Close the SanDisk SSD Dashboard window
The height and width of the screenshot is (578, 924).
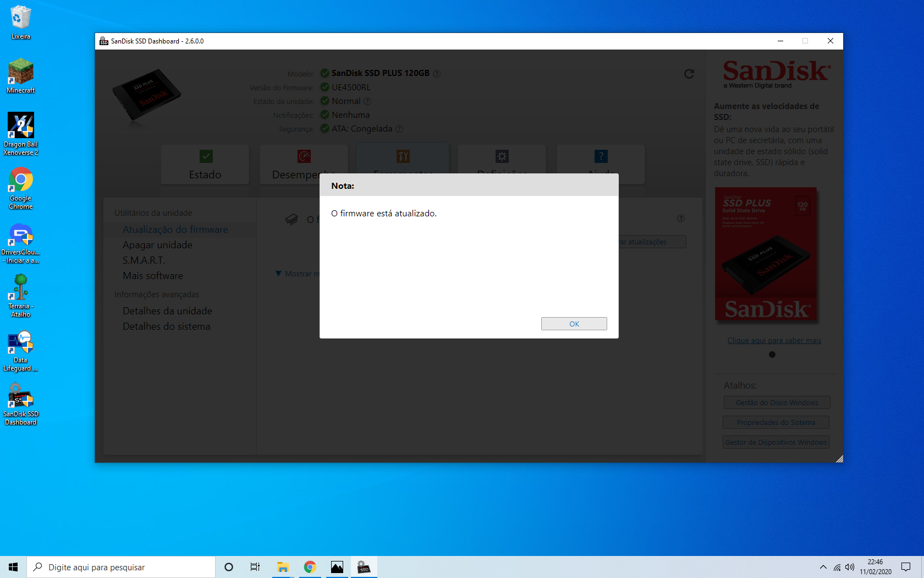[831, 41]
